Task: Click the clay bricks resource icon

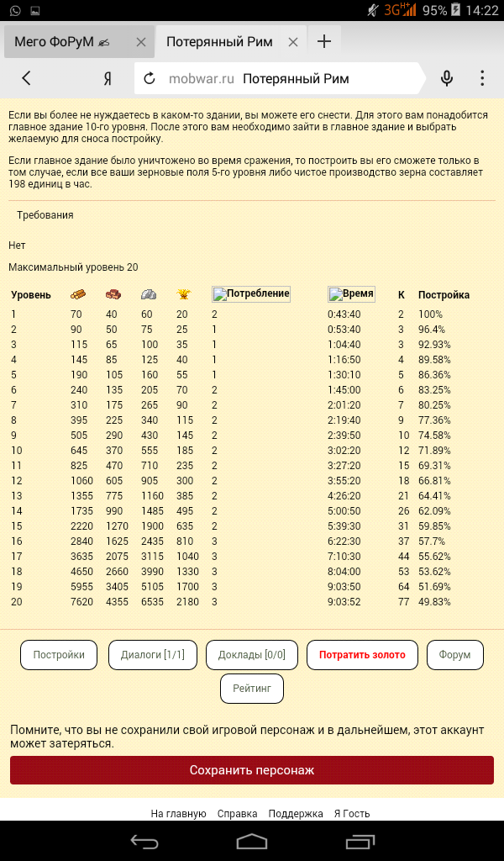Action: (113, 294)
